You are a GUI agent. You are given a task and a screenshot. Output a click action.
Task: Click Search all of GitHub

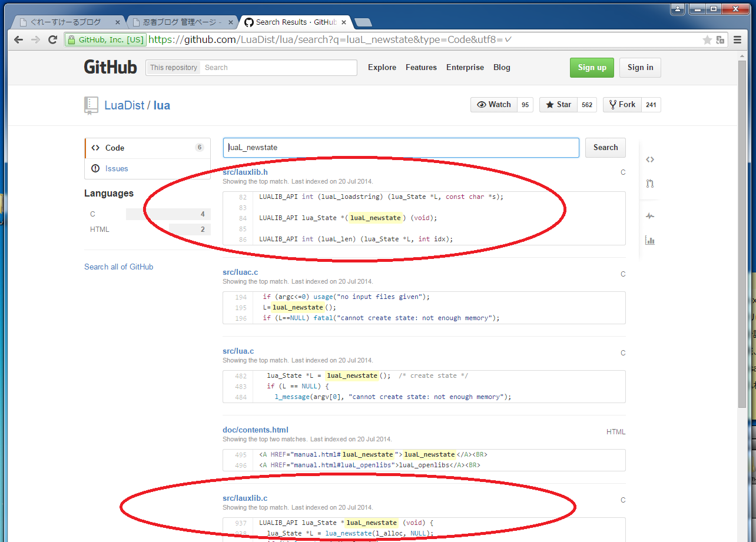[118, 267]
